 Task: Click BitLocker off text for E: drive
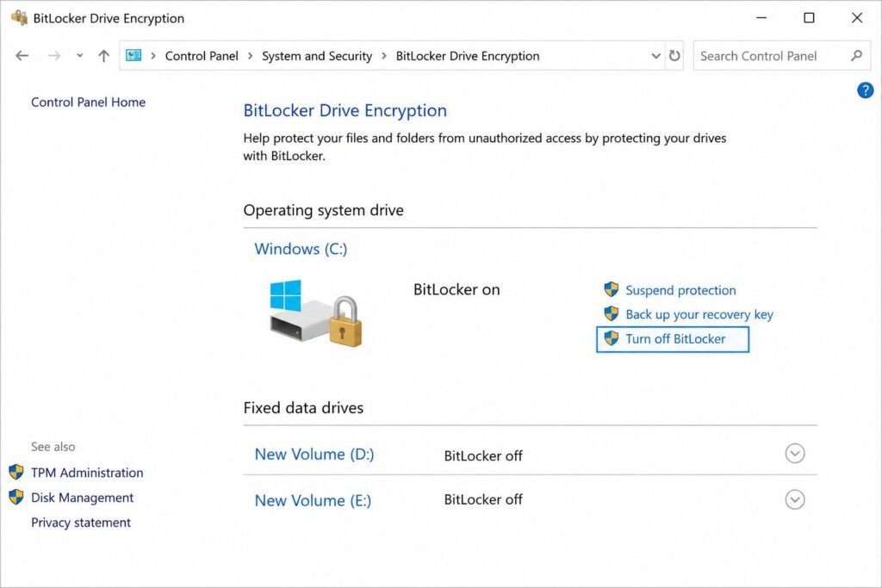[x=483, y=499]
